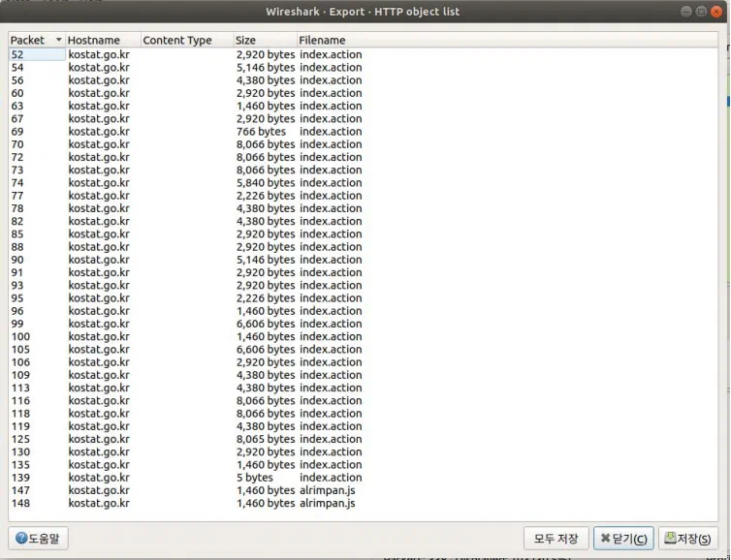Viewport: 731px width, 560px height.
Task: Select the row for packet 73
Action: [364, 171]
